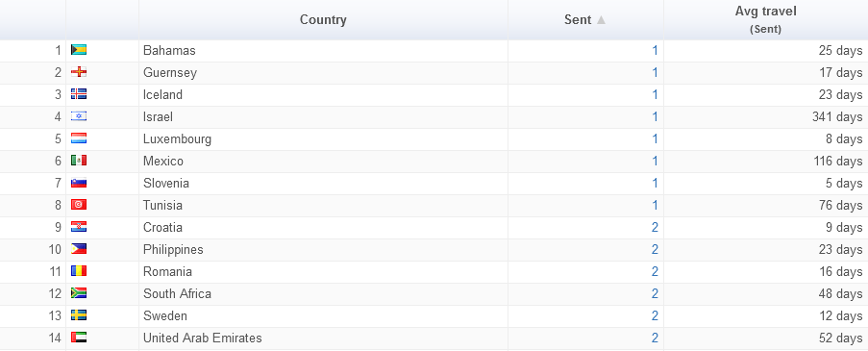Select the Croatia country name
868x351 pixels.
162,228
